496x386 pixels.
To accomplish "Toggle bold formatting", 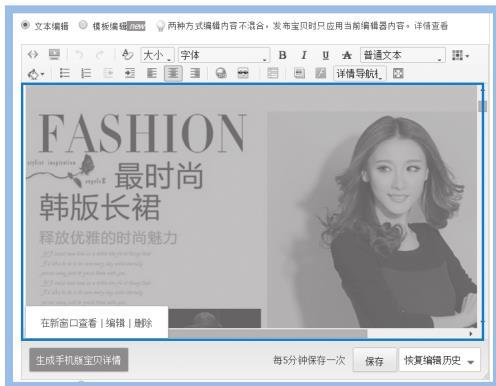I will (x=282, y=55).
